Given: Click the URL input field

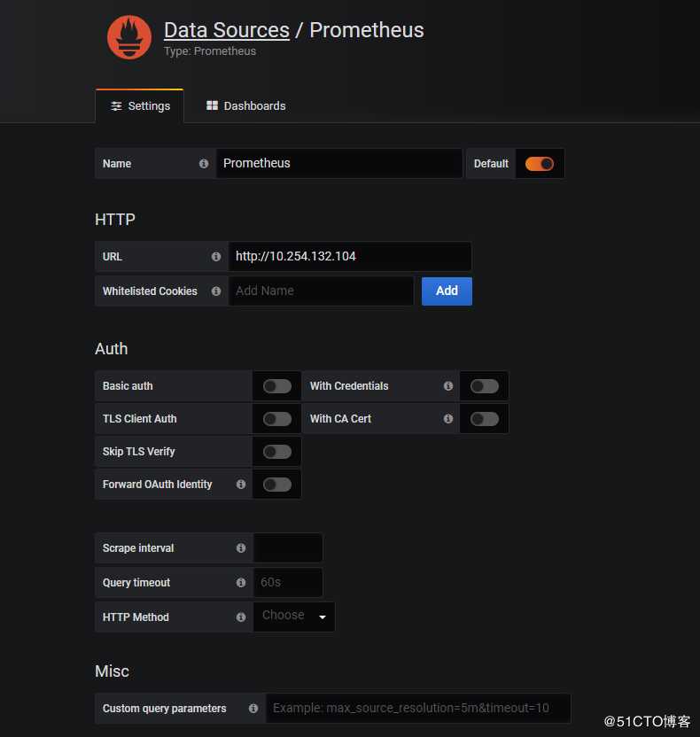Looking at the screenshot, I should coord(350,256).
